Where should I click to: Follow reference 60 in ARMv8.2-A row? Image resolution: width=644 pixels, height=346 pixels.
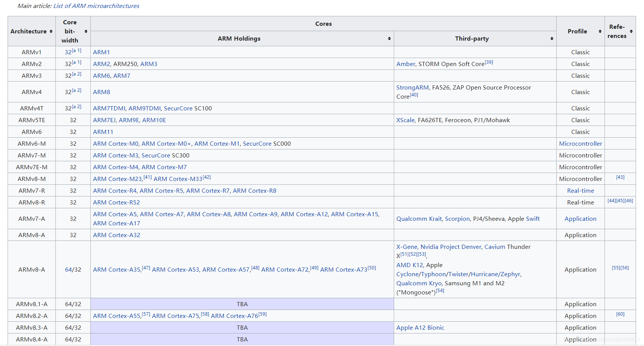pos(620,314)
